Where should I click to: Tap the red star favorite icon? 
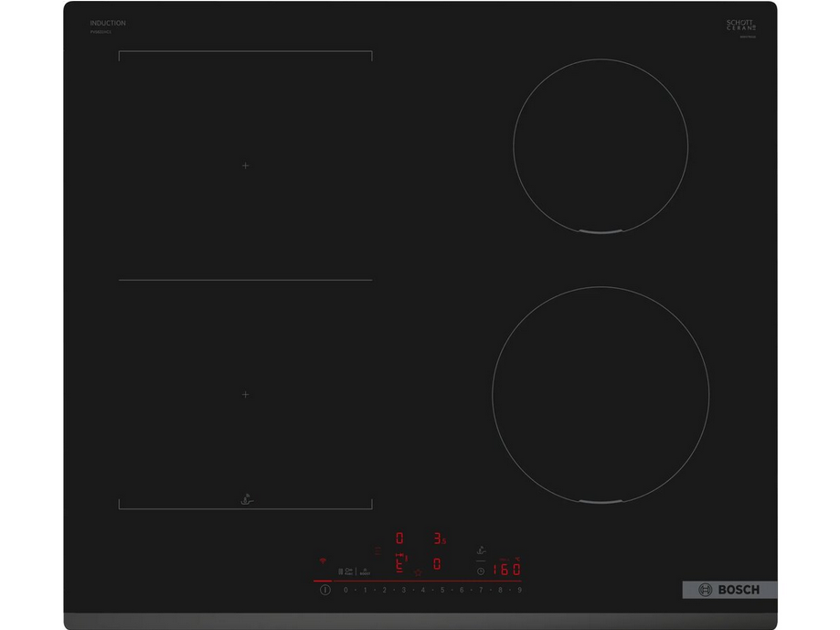pyautogui.click(x=419, y=572)
